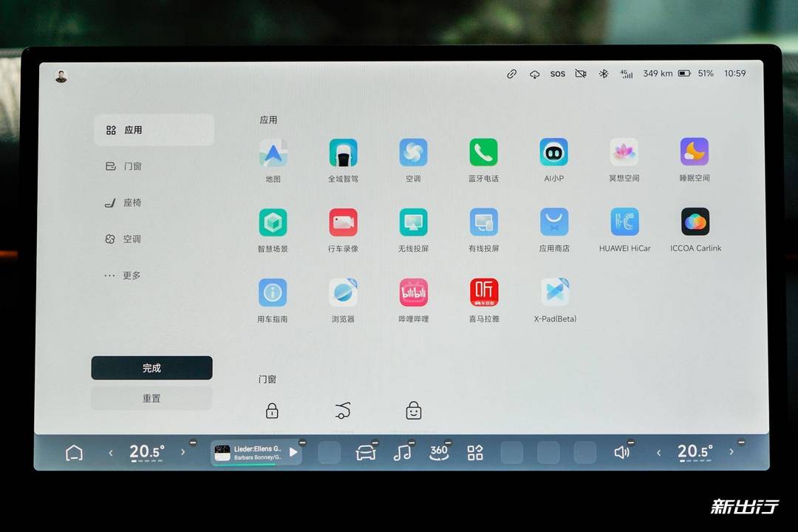Tap the volume speaker icon in dock
The width and height of the screenshot is (798, 532).
click(622, 452)
